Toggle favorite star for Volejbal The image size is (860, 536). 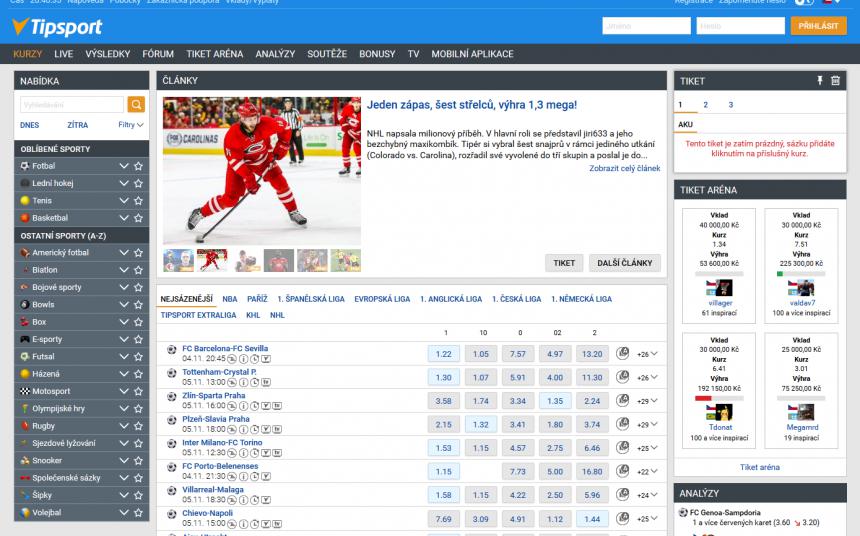coord(138,512)
